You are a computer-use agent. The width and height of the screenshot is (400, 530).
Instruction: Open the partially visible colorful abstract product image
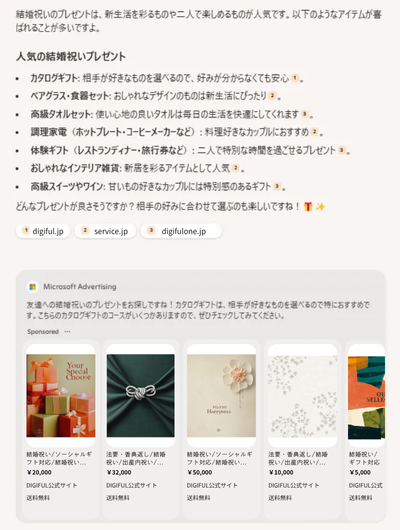(x=367, y=397)
